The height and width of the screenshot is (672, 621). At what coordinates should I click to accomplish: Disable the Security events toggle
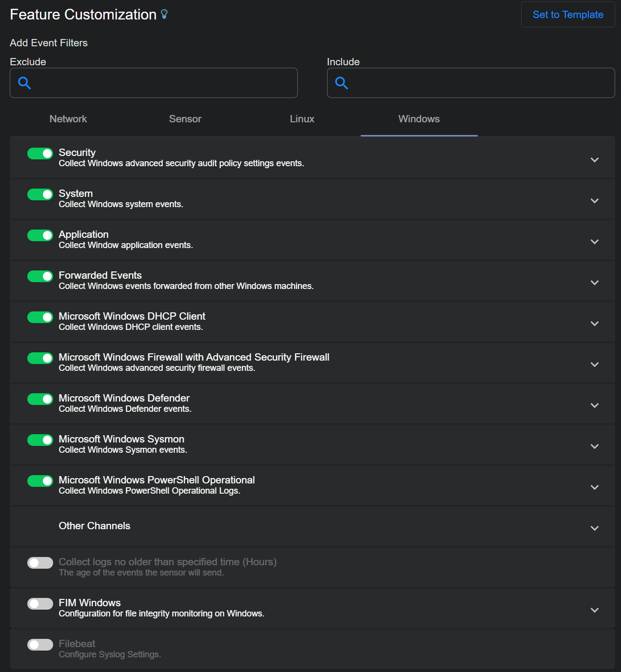click(x=40, y=154)
